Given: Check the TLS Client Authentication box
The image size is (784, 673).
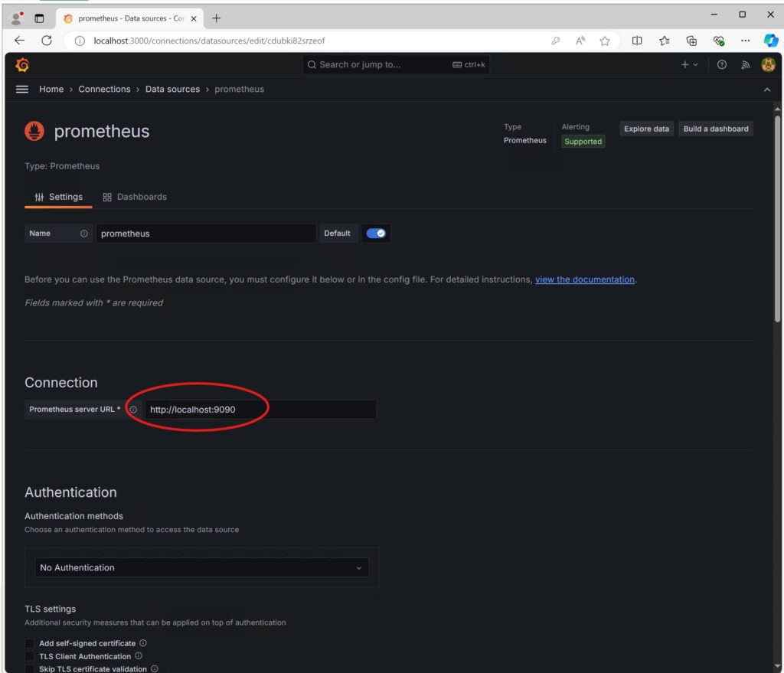Looking at the screenshot, I should coord(30,657).
